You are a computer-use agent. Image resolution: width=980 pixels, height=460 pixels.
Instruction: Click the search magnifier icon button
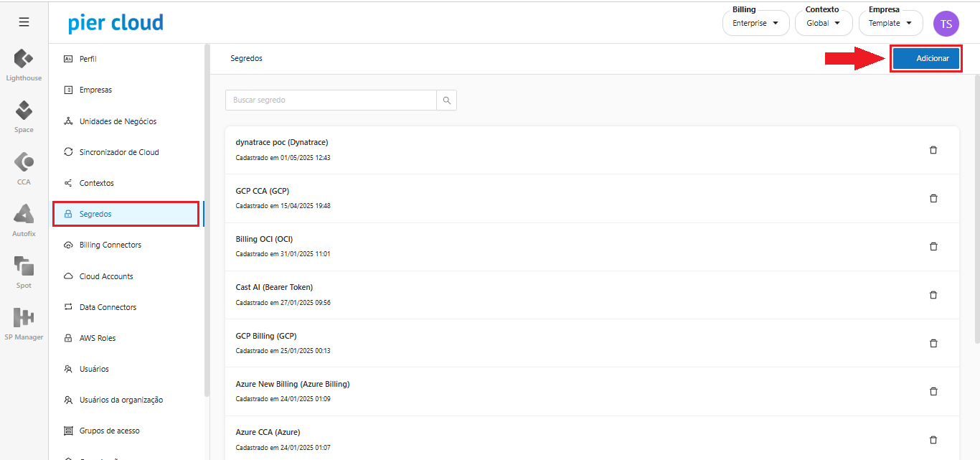pyautogui.click(x=446, y=100)
